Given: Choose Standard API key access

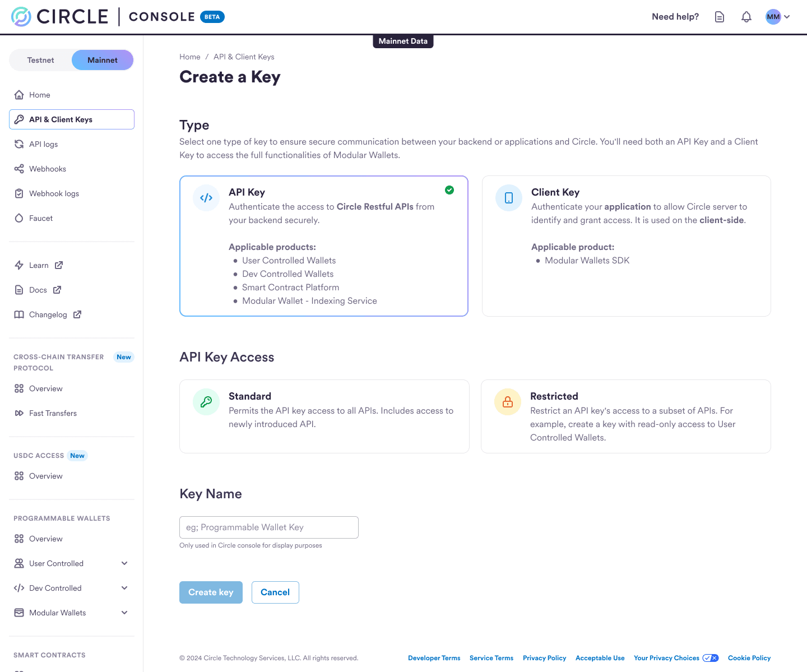Looking at the screenshot, I should 324,416.
